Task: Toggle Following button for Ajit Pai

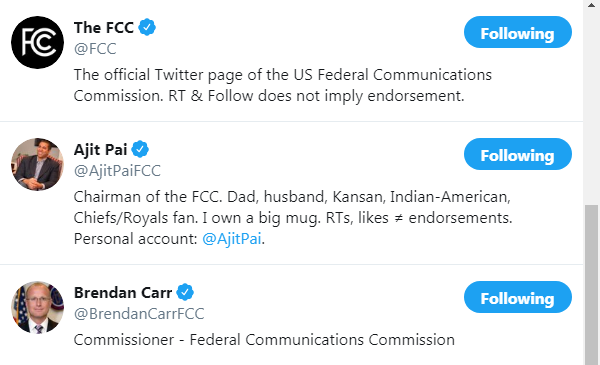Action: point(518,154)
